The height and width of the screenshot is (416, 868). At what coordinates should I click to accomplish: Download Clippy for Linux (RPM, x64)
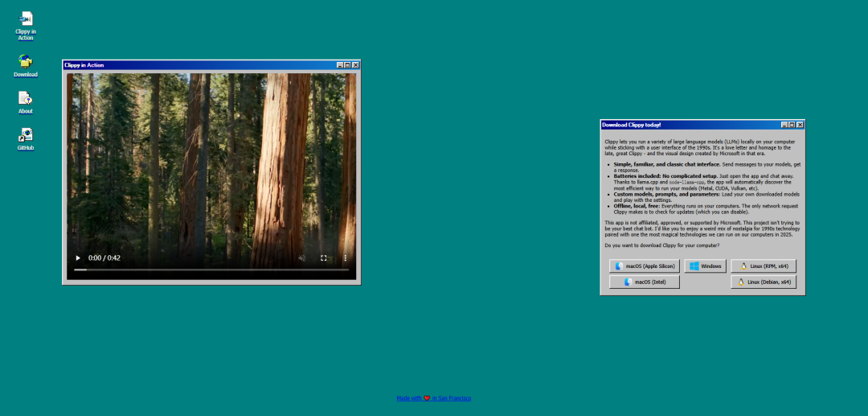pos(764,266)
